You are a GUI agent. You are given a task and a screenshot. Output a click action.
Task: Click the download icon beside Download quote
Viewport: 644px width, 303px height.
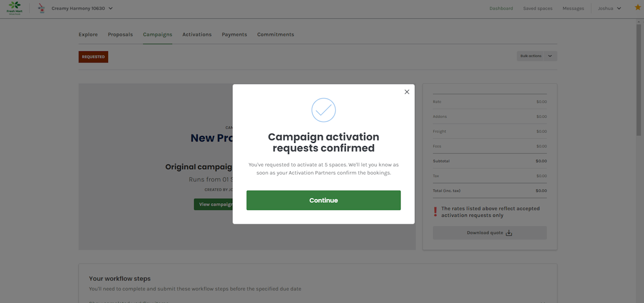(x=509, y=233)
